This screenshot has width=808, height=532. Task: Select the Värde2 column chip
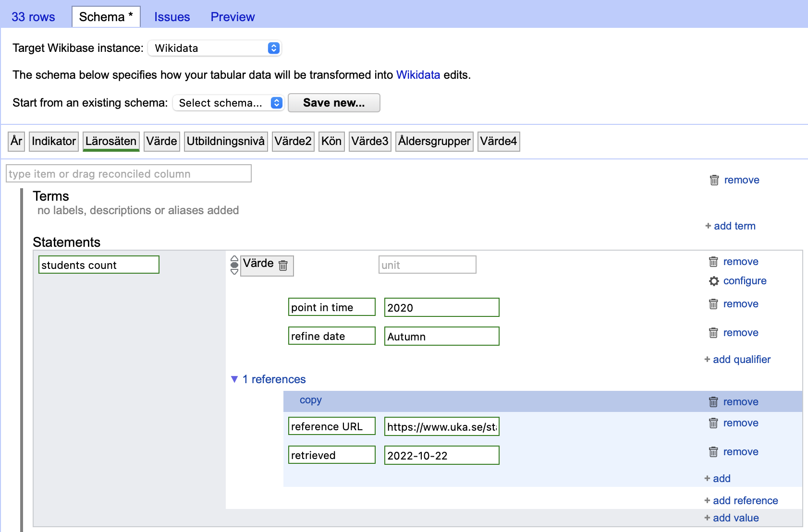(x=293, y=141)
